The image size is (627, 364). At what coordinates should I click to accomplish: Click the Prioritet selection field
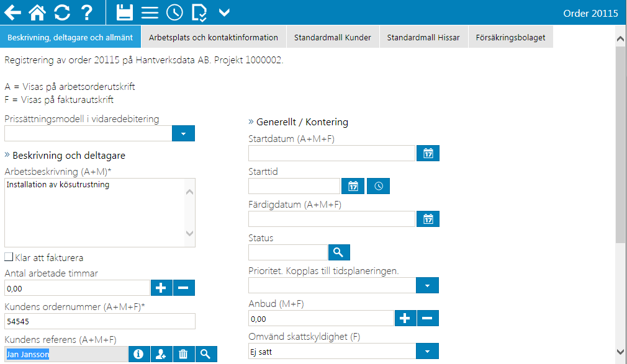coord(332,285)
